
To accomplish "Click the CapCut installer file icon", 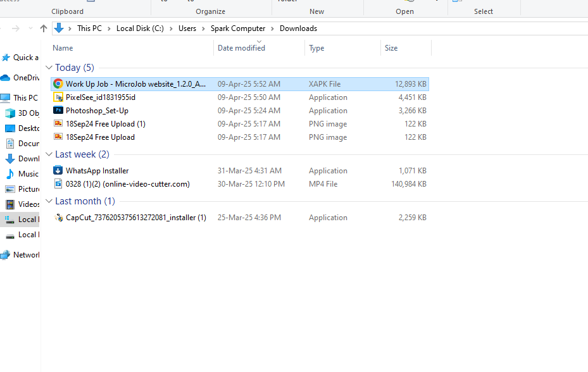I will (x=58, y=218).
